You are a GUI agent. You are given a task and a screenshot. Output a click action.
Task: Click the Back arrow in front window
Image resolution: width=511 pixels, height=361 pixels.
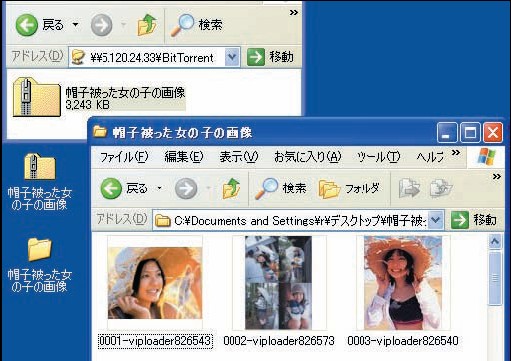[x=111, y=188]
